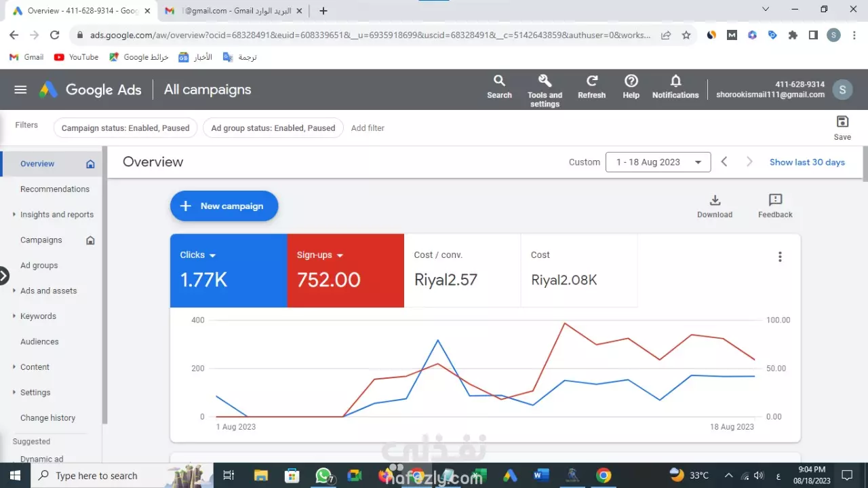Viewport: 868px width, 488px height.
Task: Open the date range dropdown 1 - 18 Aug 2023
Action: tap(658, 162)
